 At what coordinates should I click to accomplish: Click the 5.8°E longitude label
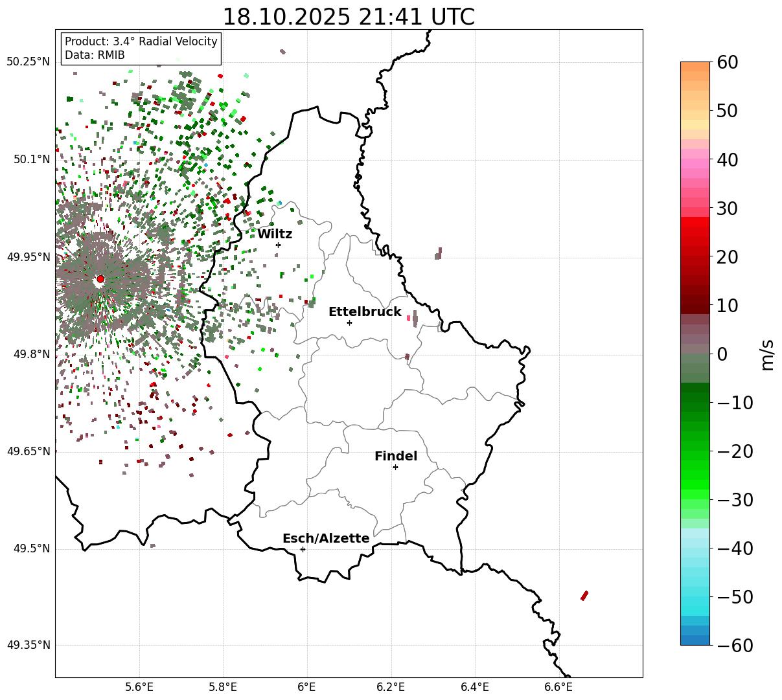223,686
